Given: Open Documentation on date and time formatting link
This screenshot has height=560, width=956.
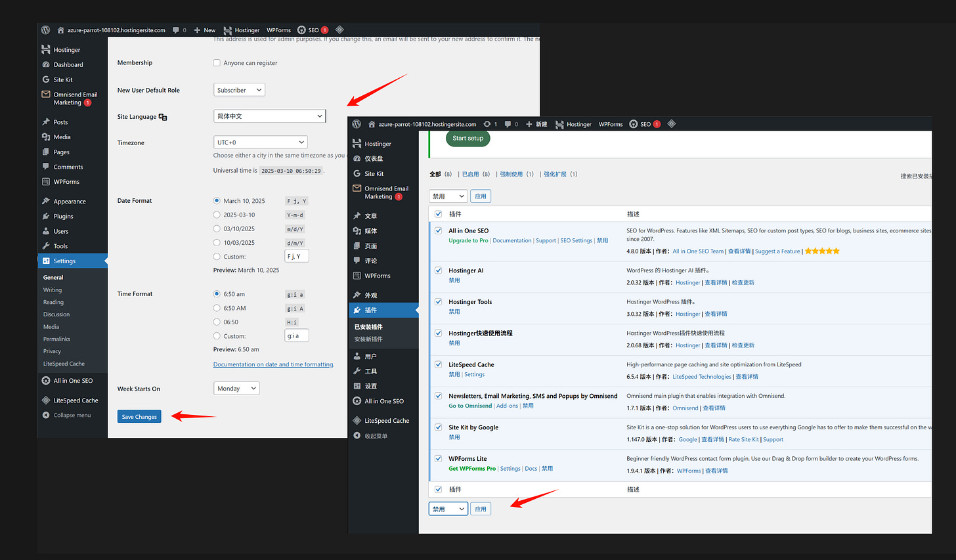Looking at the screenshot, I should 273,364.
